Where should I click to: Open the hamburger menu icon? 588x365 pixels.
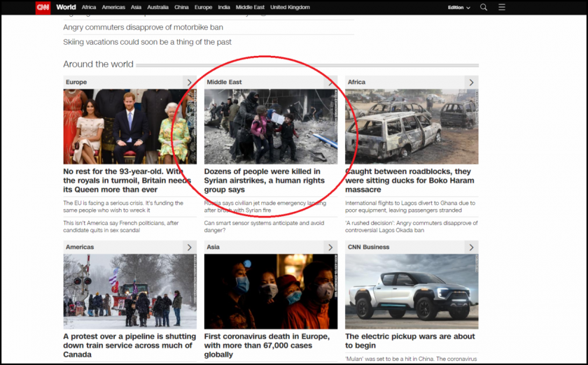502,7
